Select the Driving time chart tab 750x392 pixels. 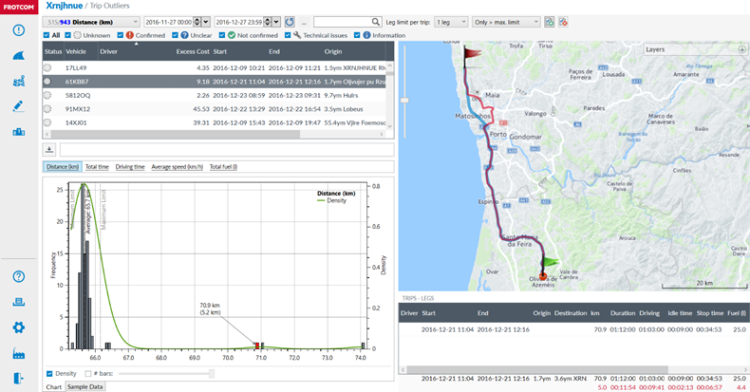point(130,166)
